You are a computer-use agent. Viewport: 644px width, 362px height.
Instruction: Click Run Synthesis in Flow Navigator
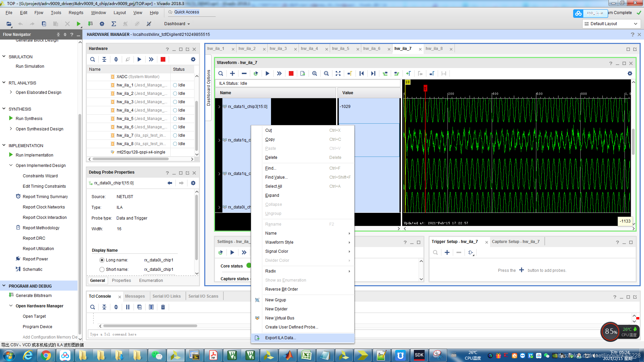[x=29, y=118]
